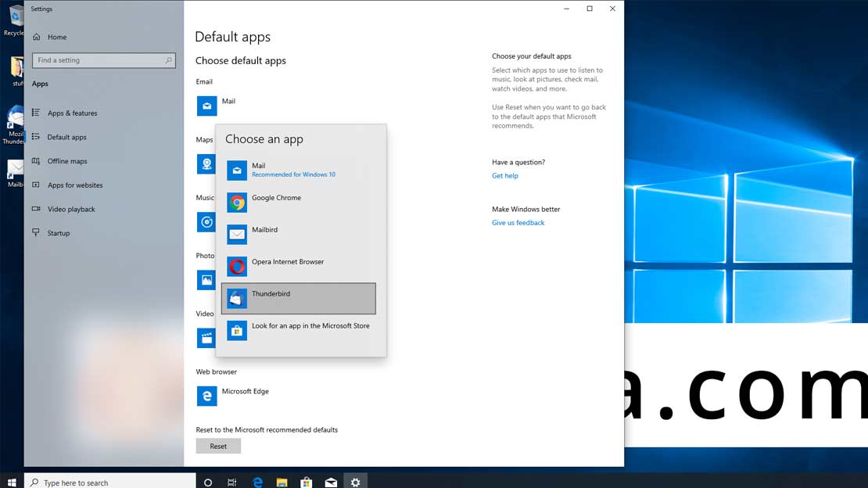Viewport: 868px width, 488px height.
Task: Click the Video playback sidebar icon
Action: click(x=36, y=209)
